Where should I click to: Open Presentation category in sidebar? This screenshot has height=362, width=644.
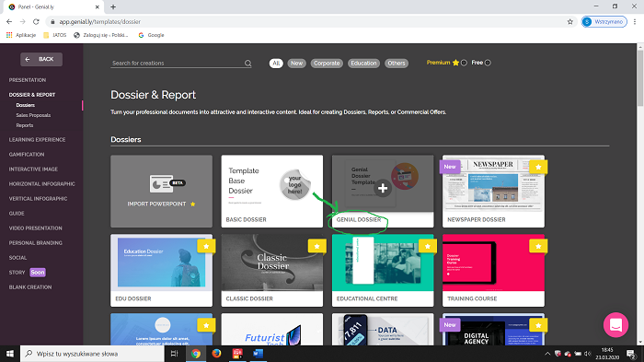(28, 80)
